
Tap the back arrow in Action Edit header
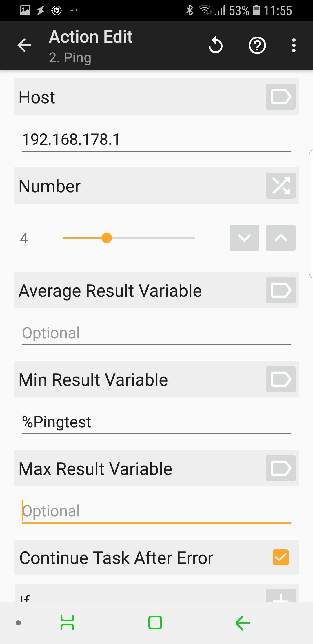point(24,45)
